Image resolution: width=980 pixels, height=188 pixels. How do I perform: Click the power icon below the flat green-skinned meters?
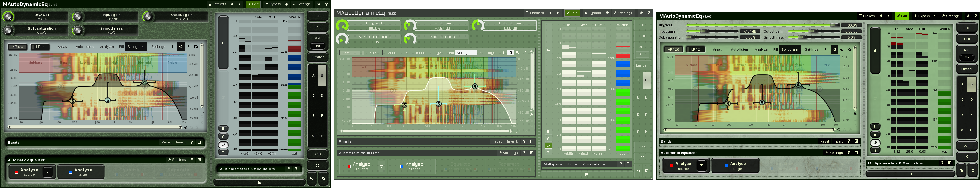pos(548,146)
